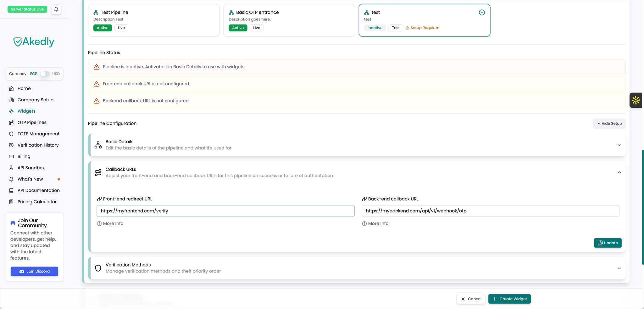Image resolution: width=644 pixels, height=309 pixels.
Task: Click the Verification History clock icon
Action: (11, 145)
